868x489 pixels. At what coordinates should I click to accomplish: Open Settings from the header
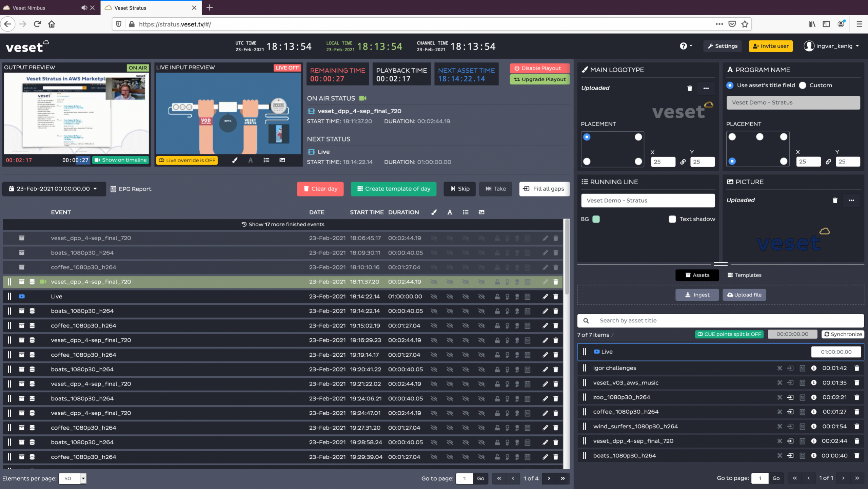tap(723, 46)
